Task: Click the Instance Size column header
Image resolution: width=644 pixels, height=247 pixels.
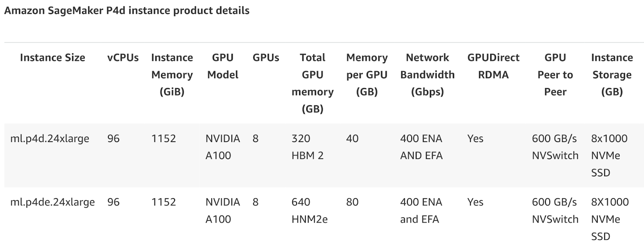Action: (52, 58)
